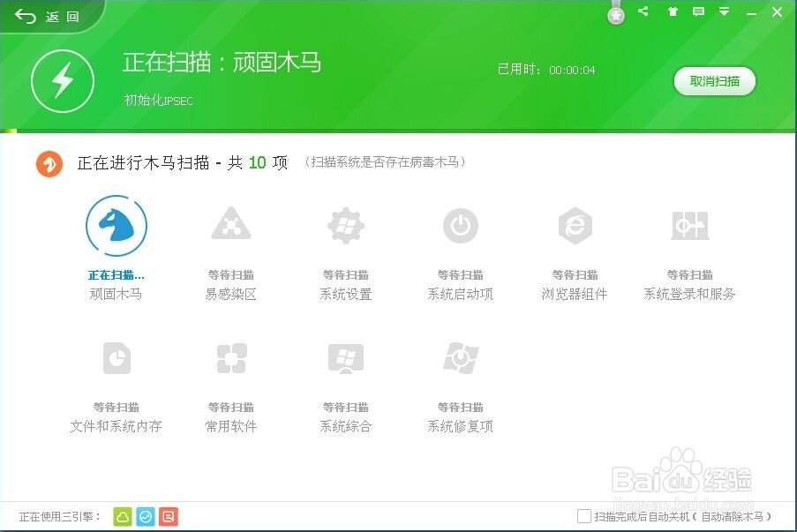Viewport: 797px width, 532px height.
Task: Cancel the scan with 取消扫描
Action: click(714, 81)
